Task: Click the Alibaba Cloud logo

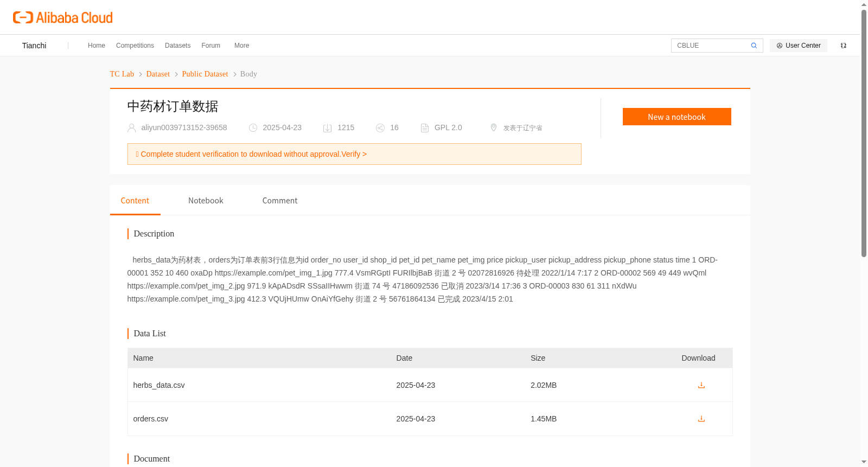Action: (63, 17)
